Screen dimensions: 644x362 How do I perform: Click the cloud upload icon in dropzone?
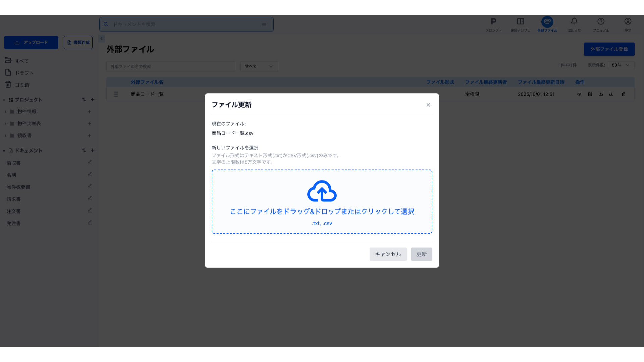[322, 191]
